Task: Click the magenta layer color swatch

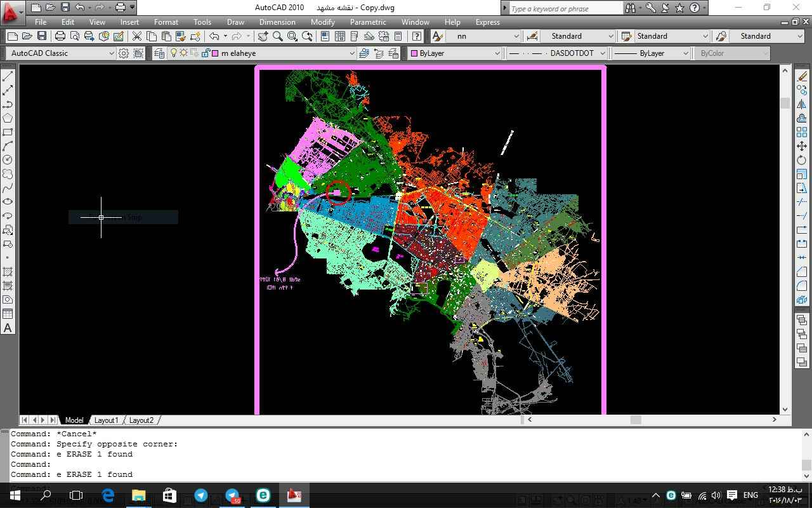Action: coord(216,53)
